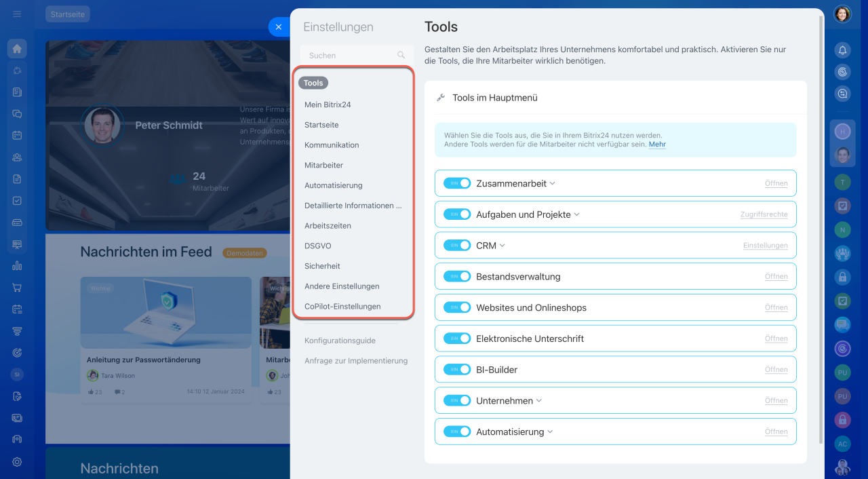The width and height of the screenshot is (868, 479).
Task: Click Öffnen link for BI-Builder
Action: point(776,370)
